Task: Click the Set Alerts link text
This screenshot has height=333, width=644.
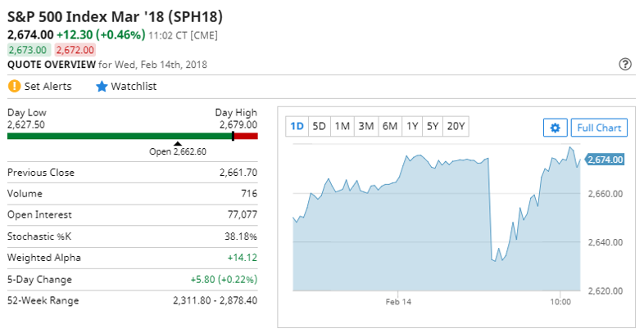Action: [x=48, y=87]
